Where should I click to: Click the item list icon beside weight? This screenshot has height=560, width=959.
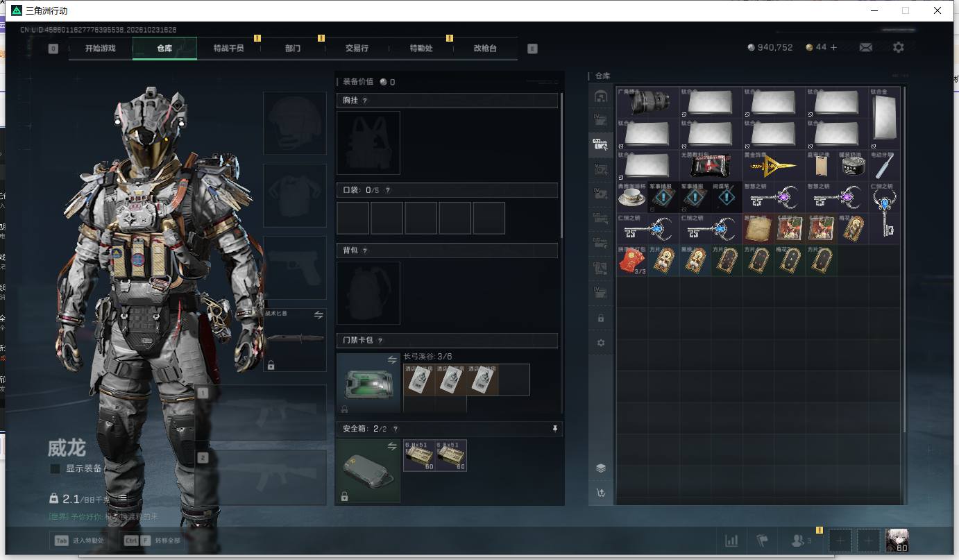pyautogui.click(x=122, y=498)
